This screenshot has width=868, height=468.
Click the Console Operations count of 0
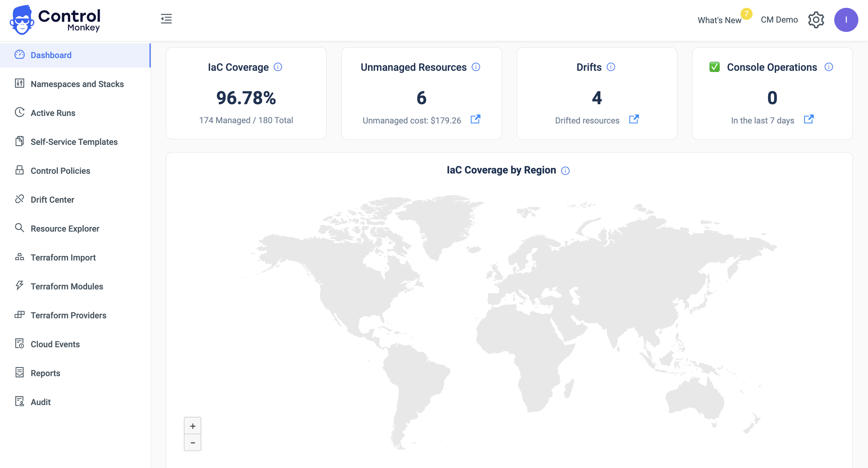coord(772,98)
